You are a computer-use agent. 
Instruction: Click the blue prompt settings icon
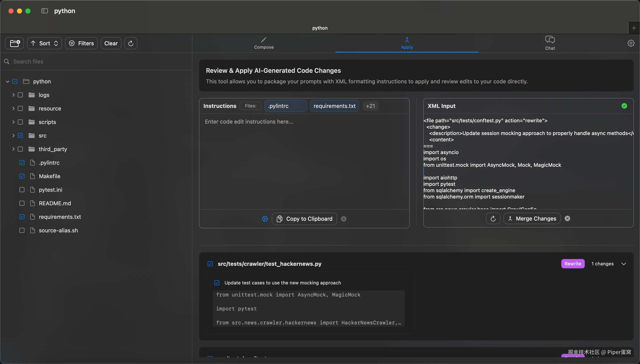[265, 219]
